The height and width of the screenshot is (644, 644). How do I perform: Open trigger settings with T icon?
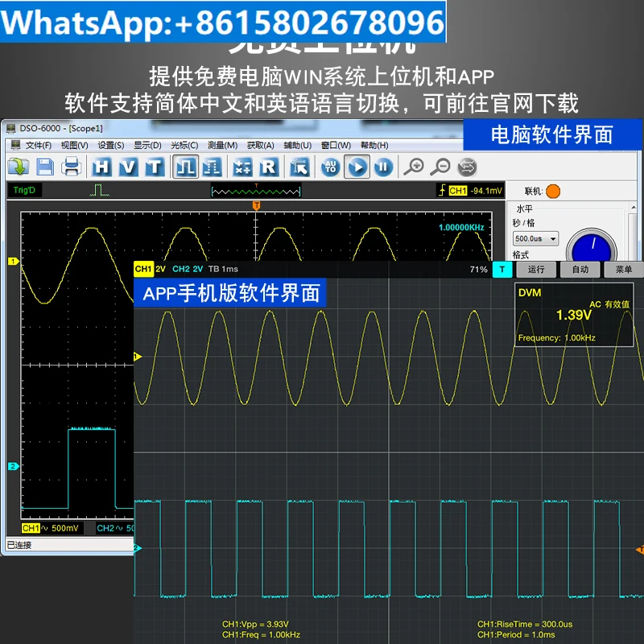[155, 167]
